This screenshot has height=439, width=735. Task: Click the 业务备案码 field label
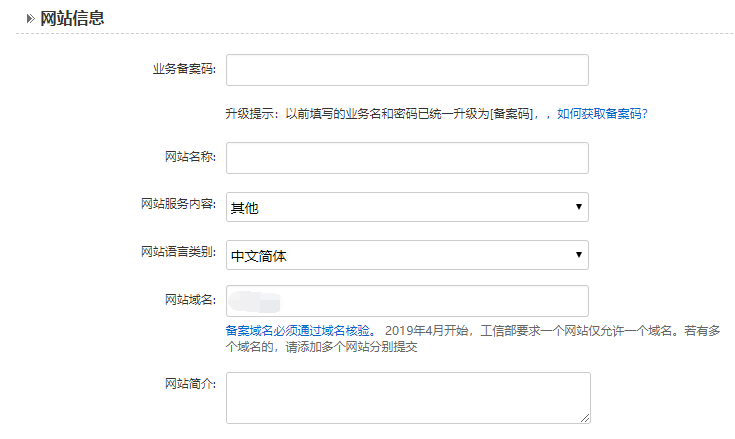click(183, 68)
